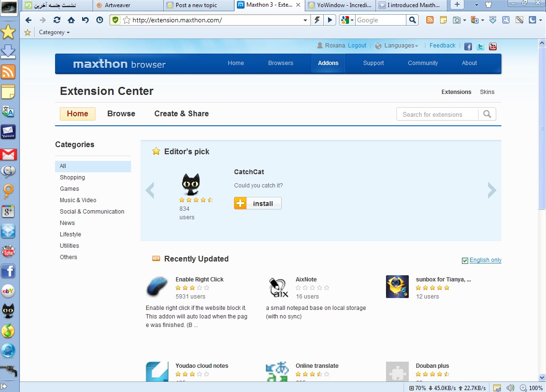Switch to the YoWindow tab
This screenshot has height=392, width=546.
340,5
